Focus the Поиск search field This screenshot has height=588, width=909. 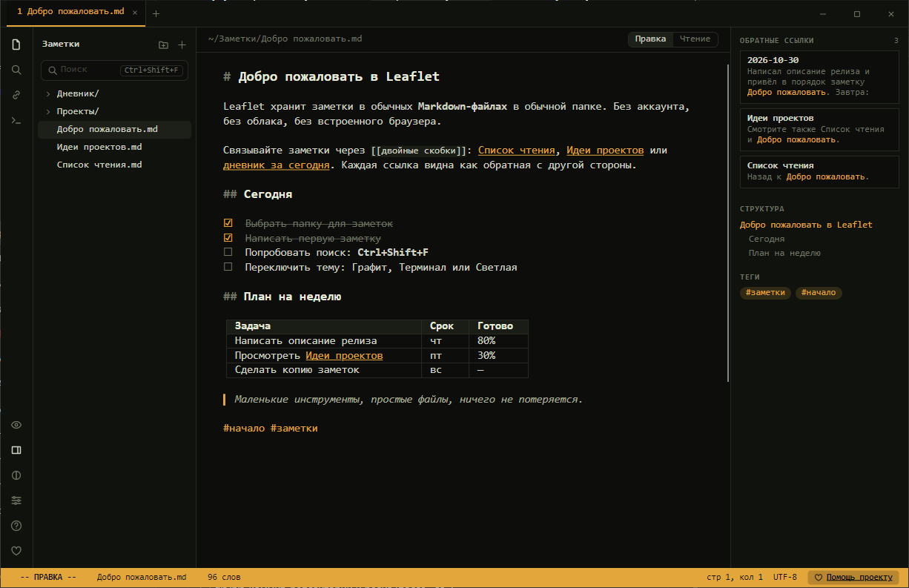click(114, 70)
